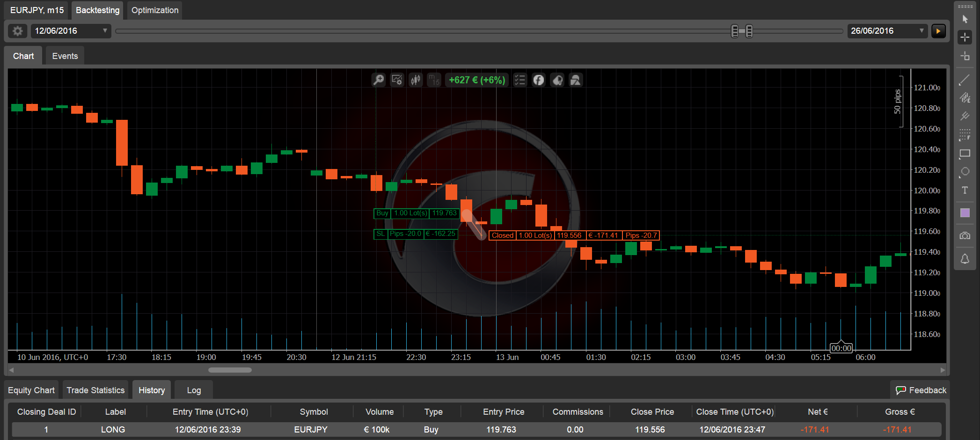Image resolution: width=980 pixels, height=440 pixels.
Task: Click the zoom-in magnifier on the chart toolbar
Action: tap(379, 80)
